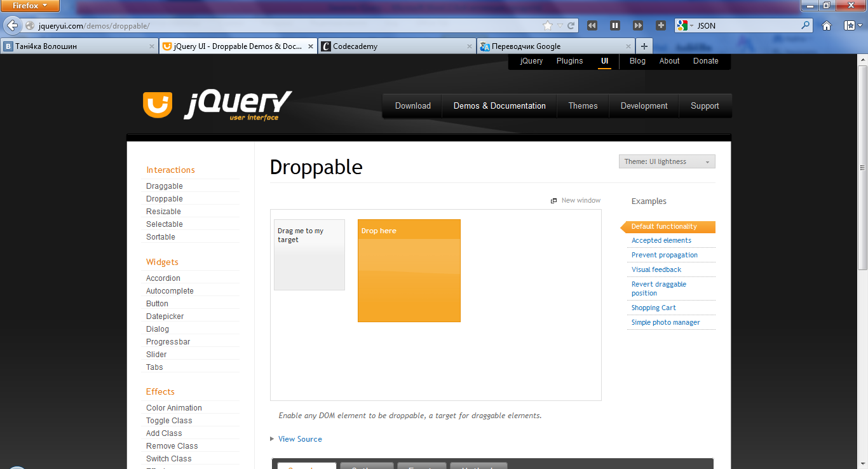
Task: Switch to the Тані4ка Волошин tab
Action: [79, 46]
